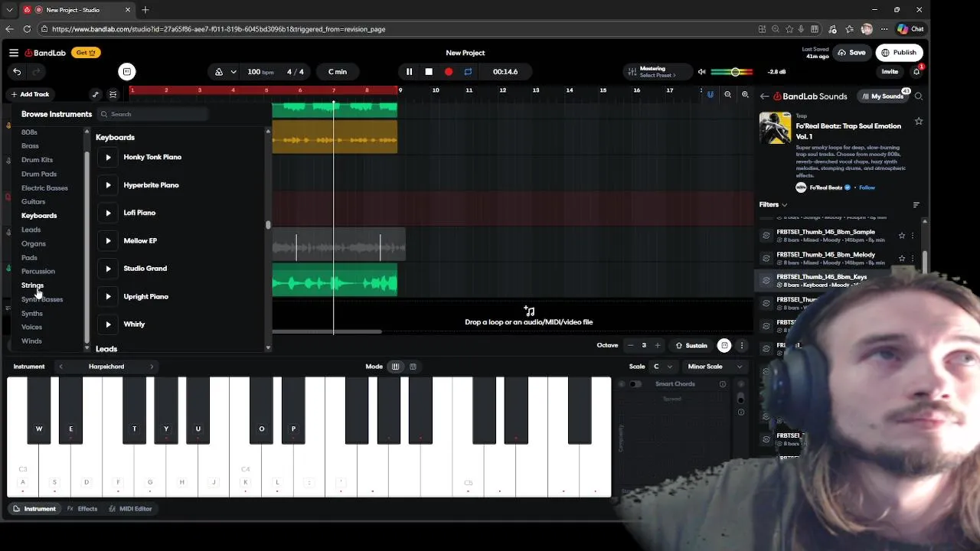Click the Get membership badge

(86, 53)
